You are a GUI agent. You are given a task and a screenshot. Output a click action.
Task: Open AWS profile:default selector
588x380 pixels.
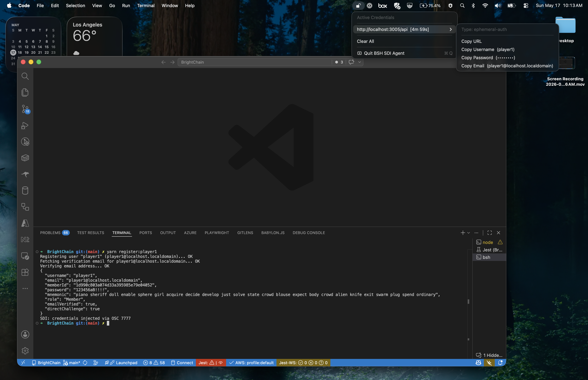[x=251, y=363]
